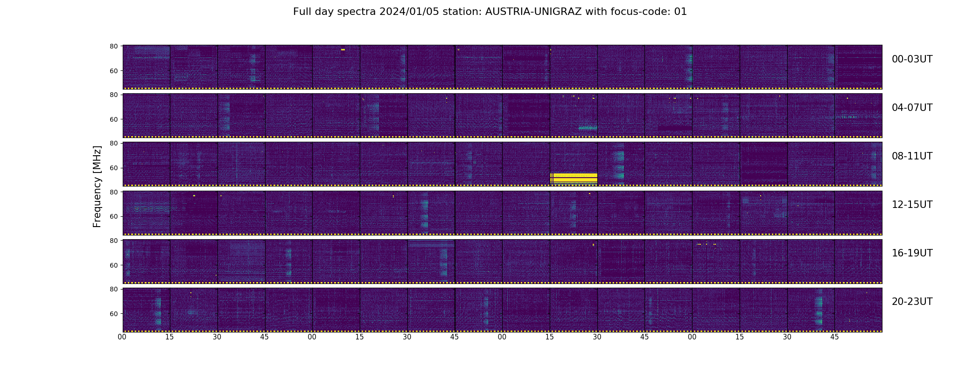Image resolution: width=980 pixels, height=373 pixels.
Task: Select the "16-19UT" row label
Action: 912,253
